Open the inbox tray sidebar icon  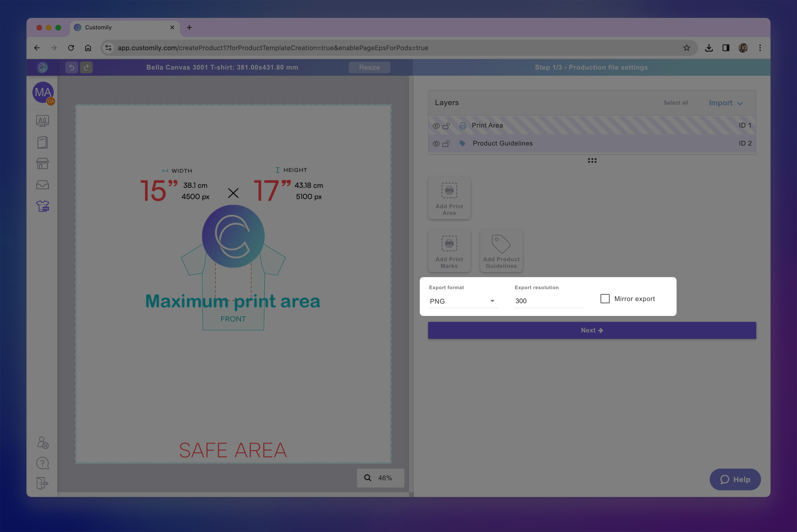43,185
